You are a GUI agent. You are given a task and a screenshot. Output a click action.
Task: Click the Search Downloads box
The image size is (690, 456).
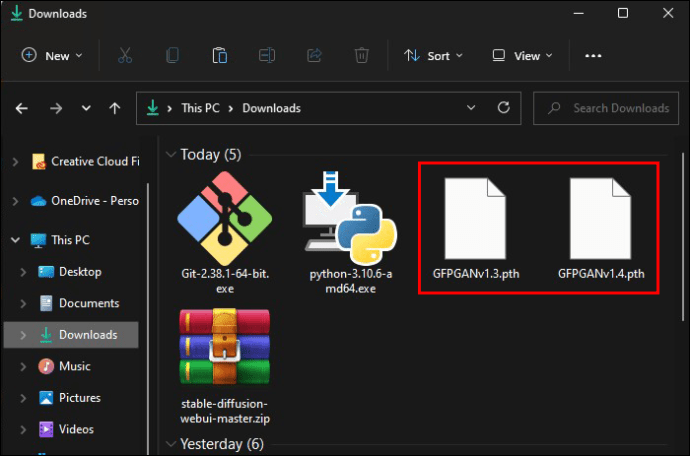click(x=608, y=108)
